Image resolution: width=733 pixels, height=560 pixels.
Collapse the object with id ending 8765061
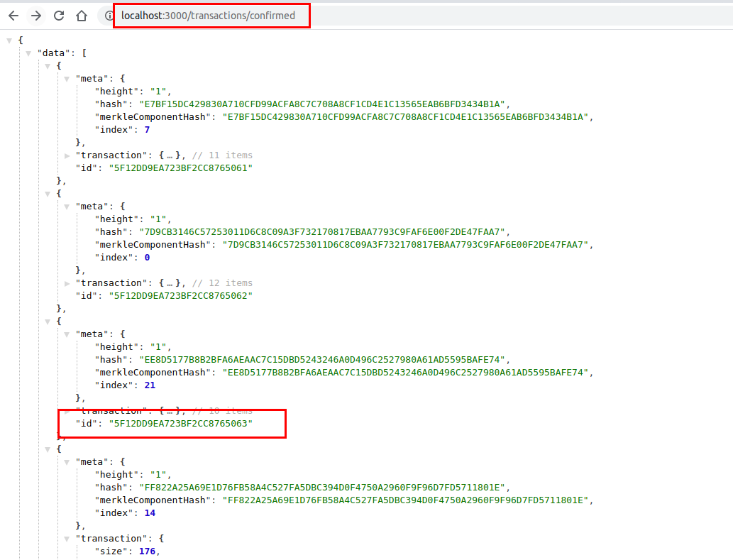point(48,66)
